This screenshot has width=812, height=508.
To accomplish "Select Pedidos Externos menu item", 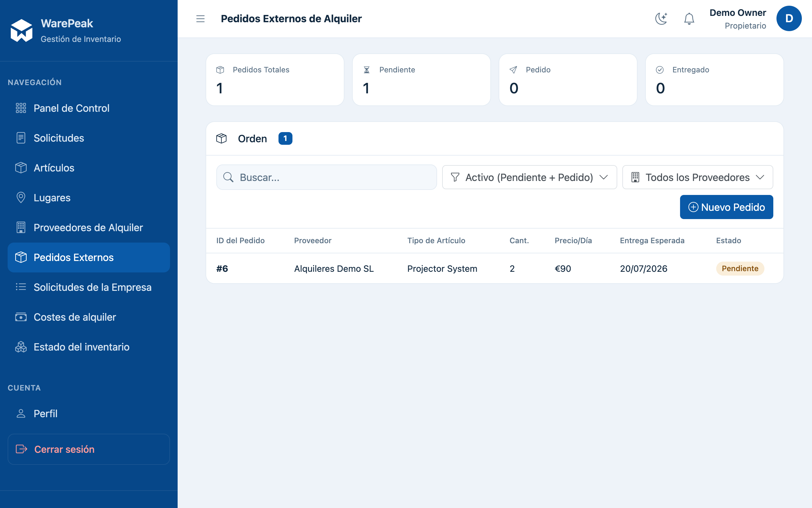I will point(88,257).
